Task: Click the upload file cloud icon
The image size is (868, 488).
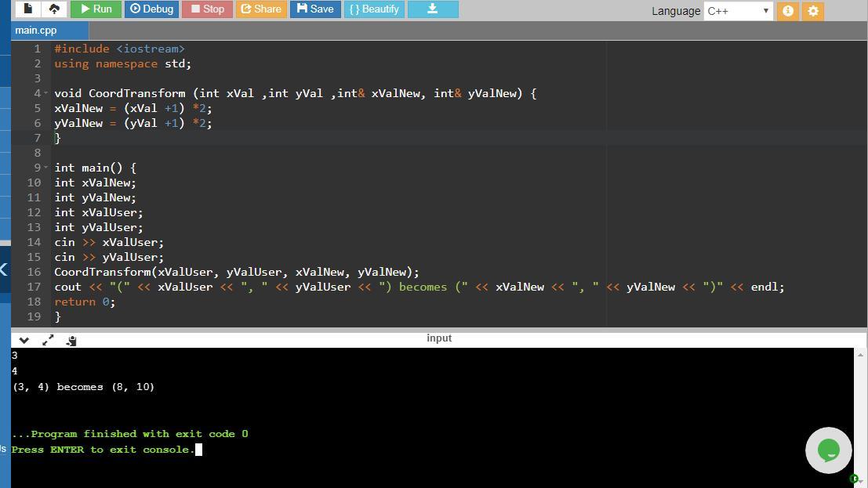Action: pos(54,9)
